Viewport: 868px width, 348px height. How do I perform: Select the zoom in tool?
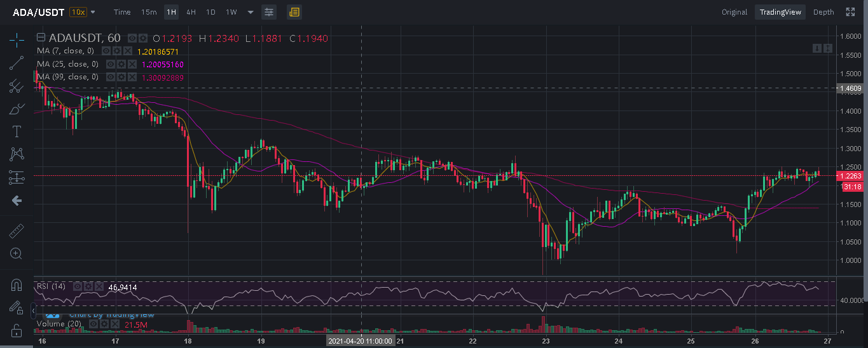[x=17, y=253]
